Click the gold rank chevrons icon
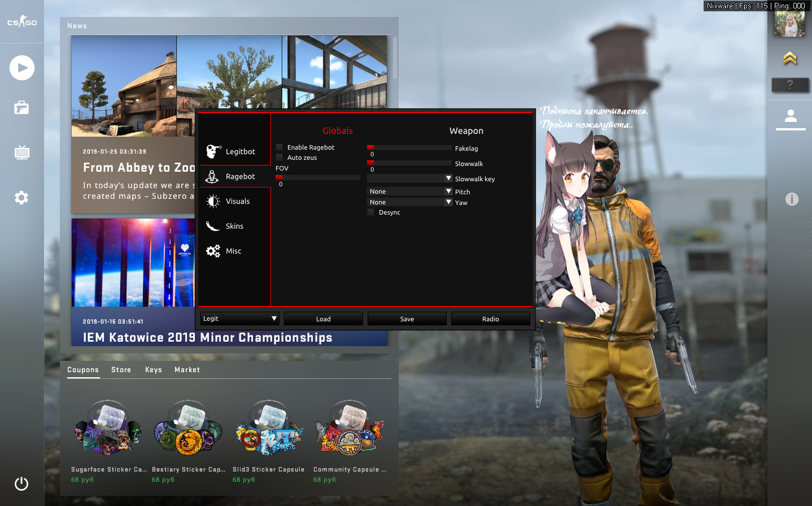 tap(790, 58)
